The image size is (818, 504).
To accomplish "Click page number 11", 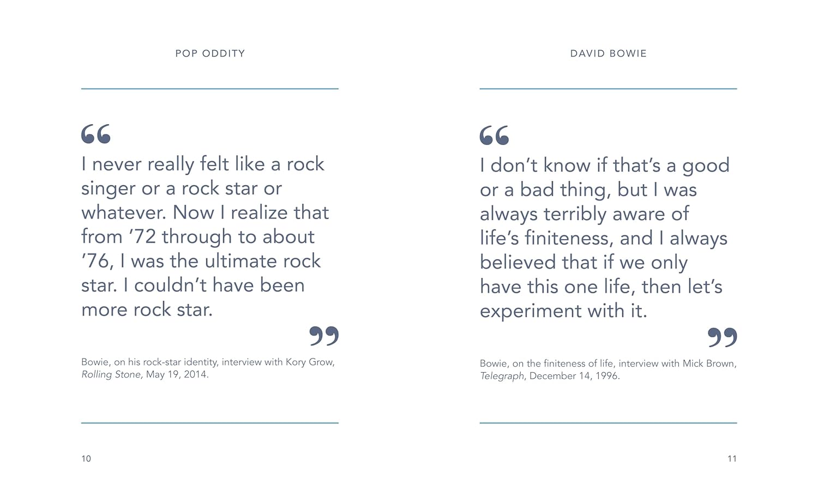I will pos(732,459).
